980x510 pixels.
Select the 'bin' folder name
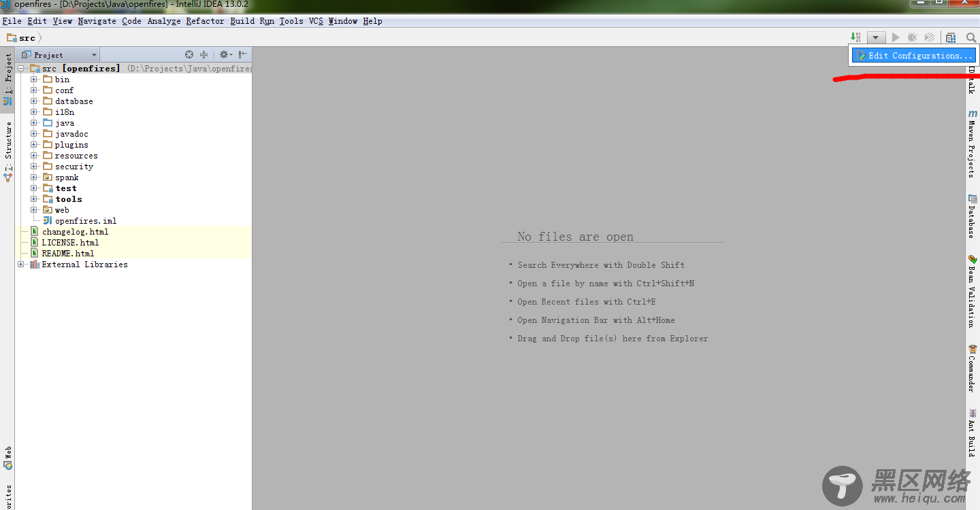pos(62,80)
